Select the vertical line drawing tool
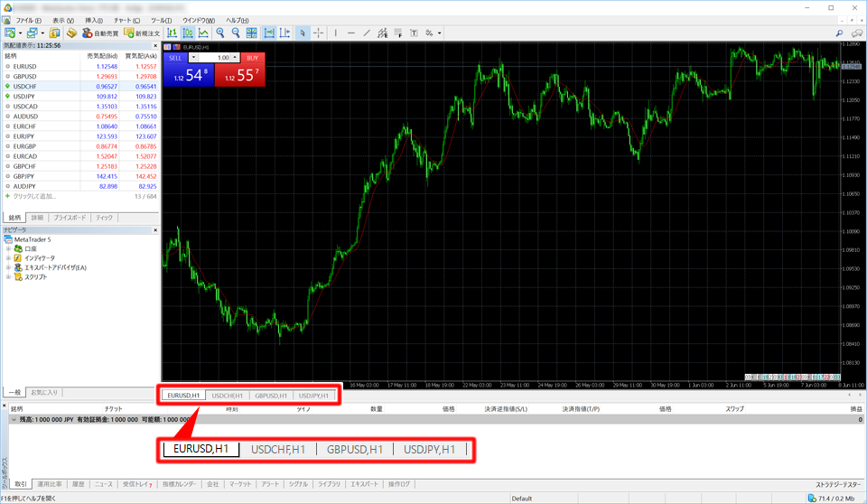Screen dimensions: 867x504 (336, 33)
